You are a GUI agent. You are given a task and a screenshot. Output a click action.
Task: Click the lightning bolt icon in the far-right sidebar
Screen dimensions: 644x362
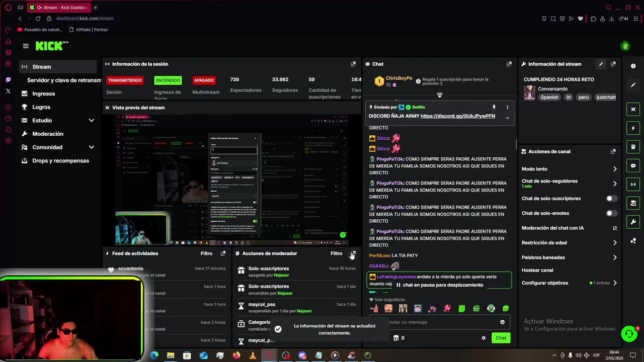point(633,128)
